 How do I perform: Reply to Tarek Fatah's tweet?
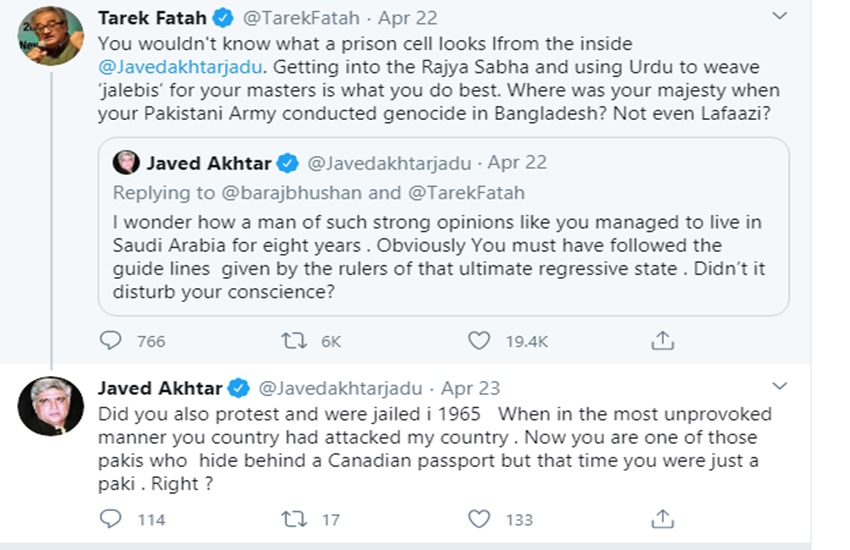coord(111,341)
